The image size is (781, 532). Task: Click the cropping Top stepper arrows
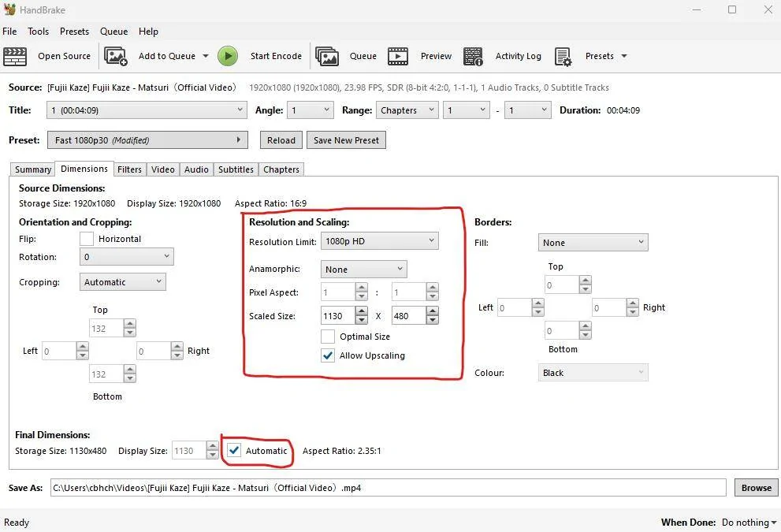point(129,328)
